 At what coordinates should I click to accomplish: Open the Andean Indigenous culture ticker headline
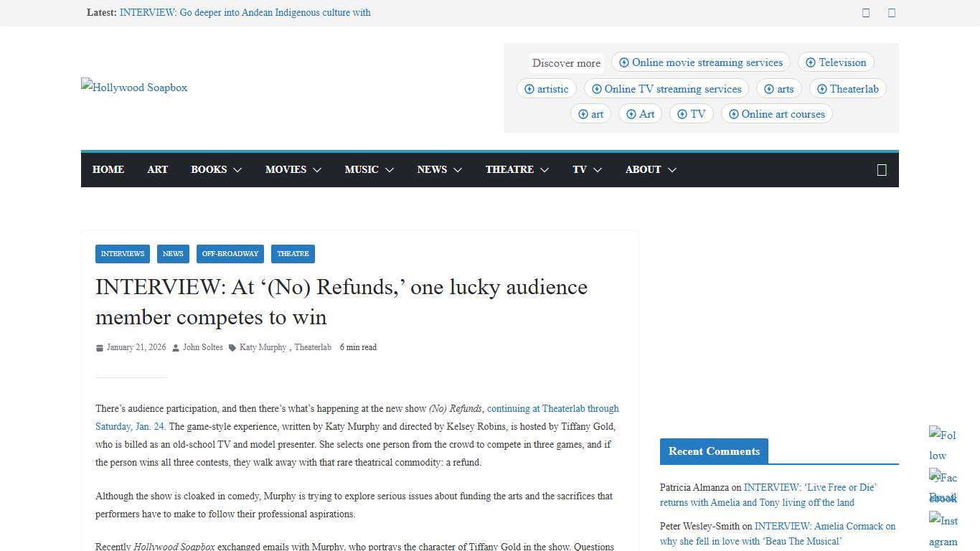(245, 12)
